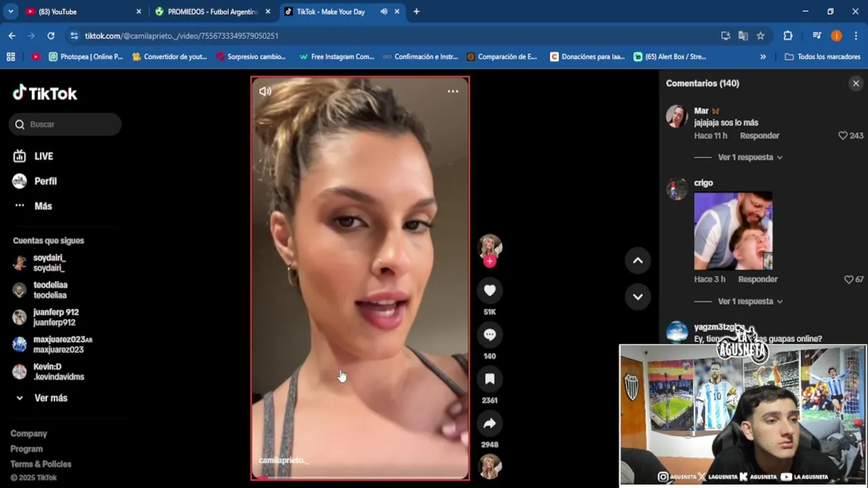Open the sound disc avatar below share
The image size is (868, 488).
coord(490,466)
